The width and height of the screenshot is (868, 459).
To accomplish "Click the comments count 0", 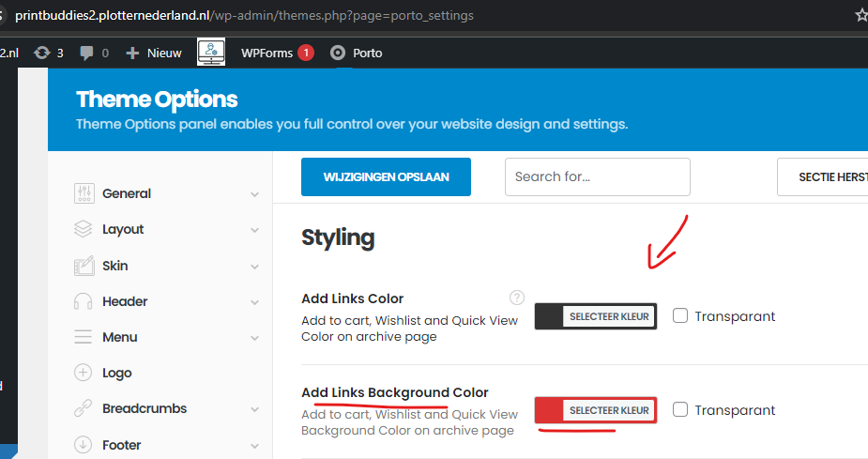I will tap(105, 54).
